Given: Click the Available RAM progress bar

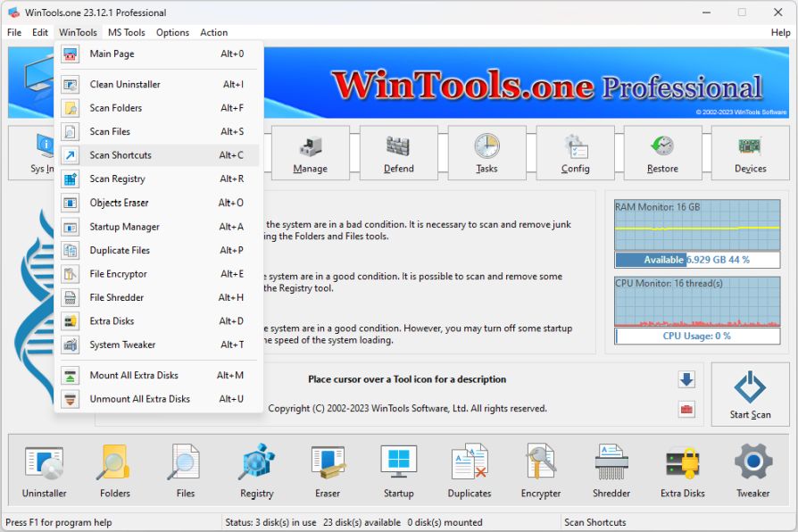Looking at the screenshot, I should [697, 260].
